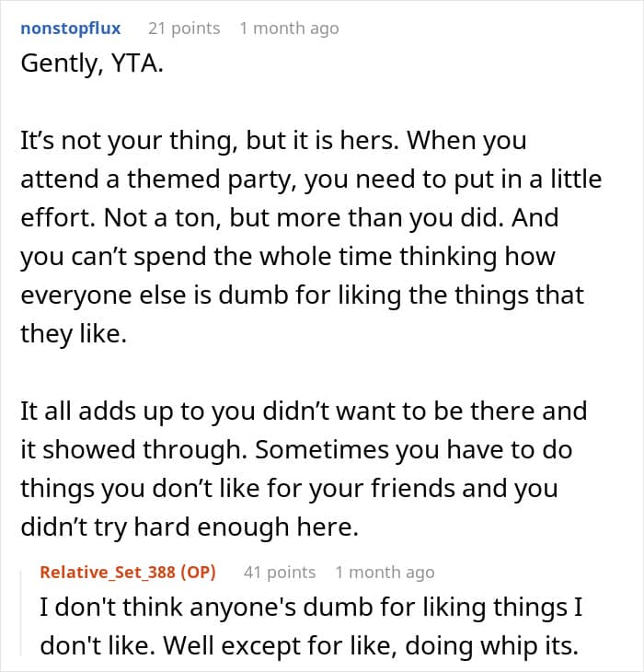The width and height of the screenshot is (644, 672).
Task: Click the 41 points score
Action: (280, 573)
